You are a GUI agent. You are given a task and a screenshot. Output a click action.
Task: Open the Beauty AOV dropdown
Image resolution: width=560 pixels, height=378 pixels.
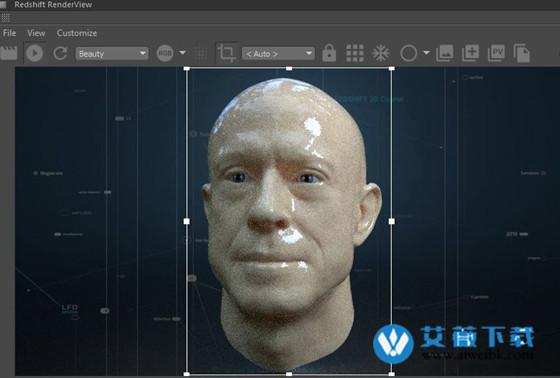[x=112, y=54]
